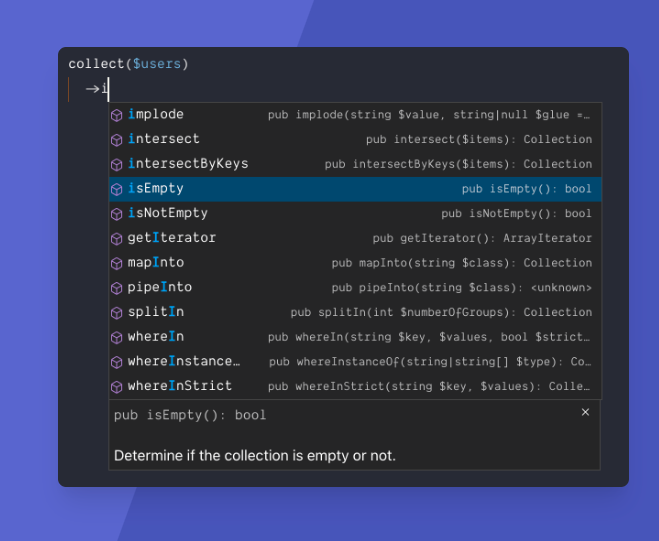
Task: Choose the whereInStrict completion item
Action: point(355,387)
